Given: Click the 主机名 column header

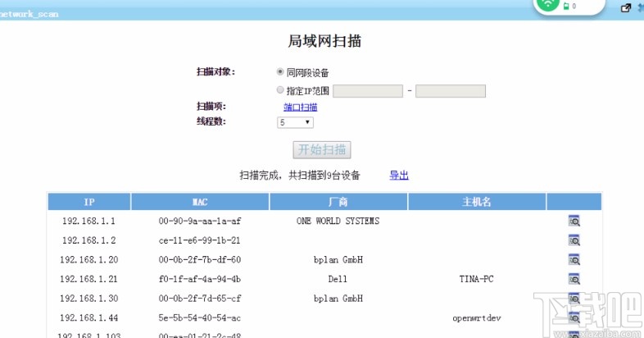Looking at the screenshot, I should point(477,202).
